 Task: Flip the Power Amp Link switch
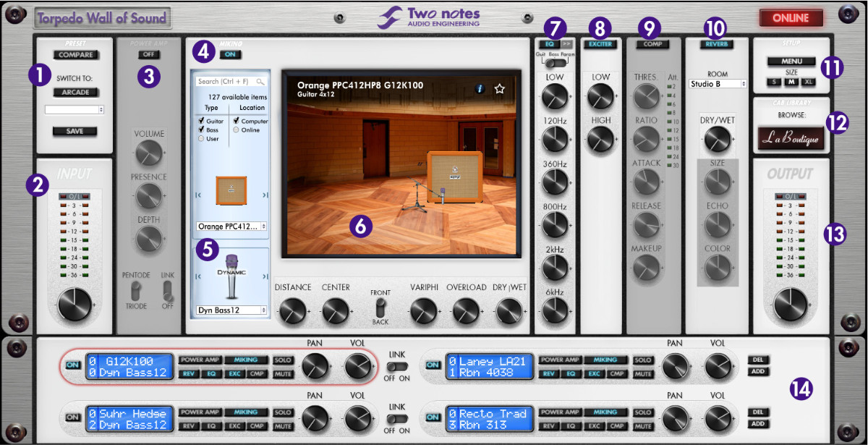168,290
